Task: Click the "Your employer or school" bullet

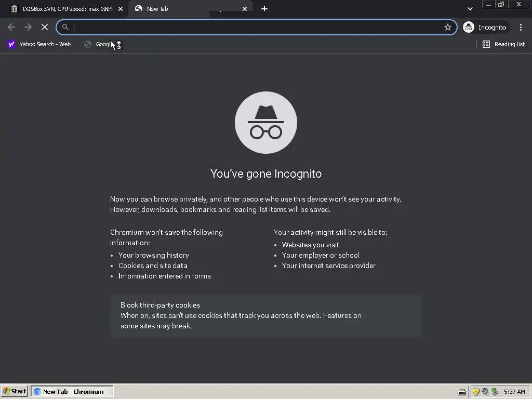Action: coord(320,255)
